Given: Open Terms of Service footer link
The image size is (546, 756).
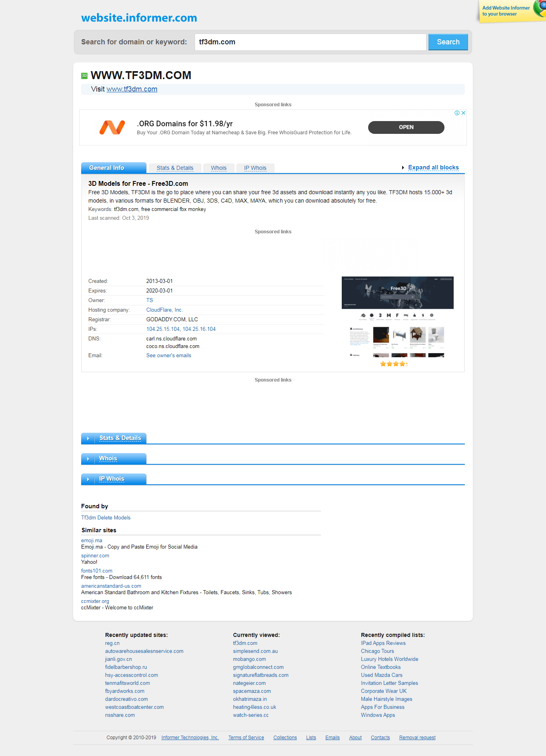Looking at the screenshot, I should click(246, 738).
